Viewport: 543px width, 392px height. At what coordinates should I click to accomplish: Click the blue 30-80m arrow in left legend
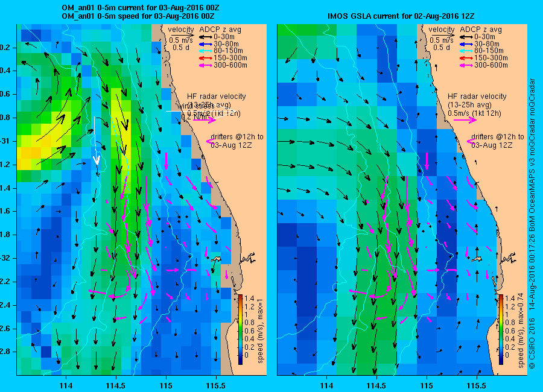pyautogui.click(x=205, y=44)
